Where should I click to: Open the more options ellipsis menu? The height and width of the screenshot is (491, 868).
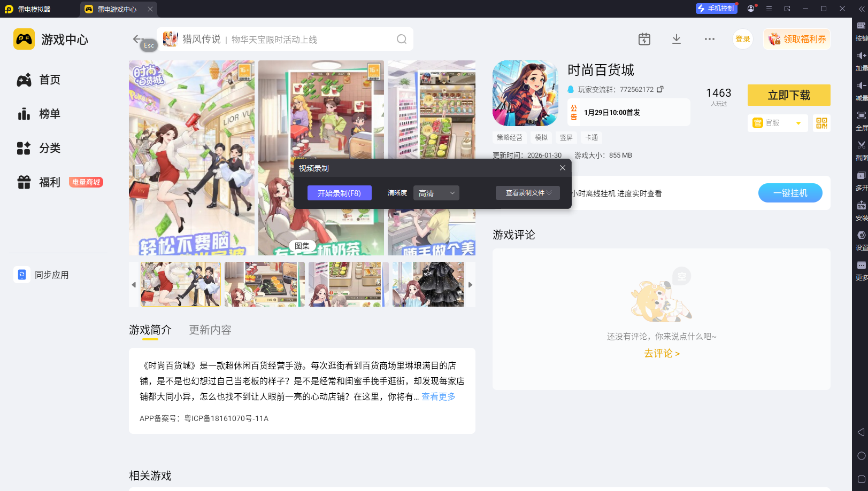[x=710, y=39]
